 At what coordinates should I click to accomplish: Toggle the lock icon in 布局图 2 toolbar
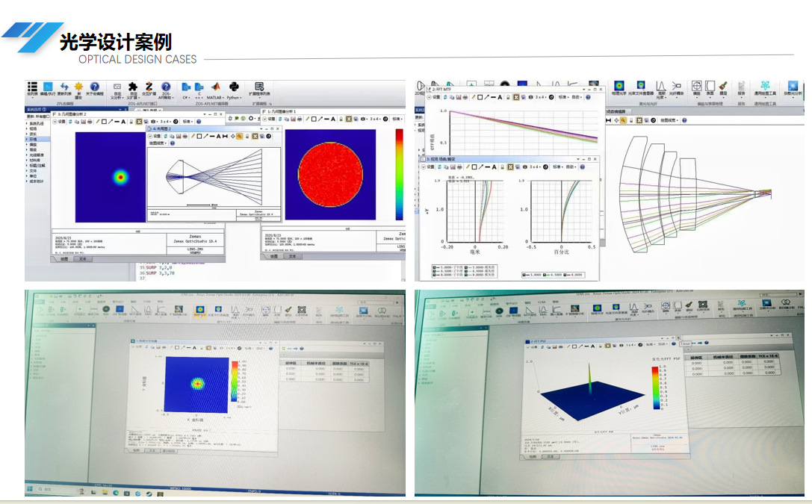(247, 136)
